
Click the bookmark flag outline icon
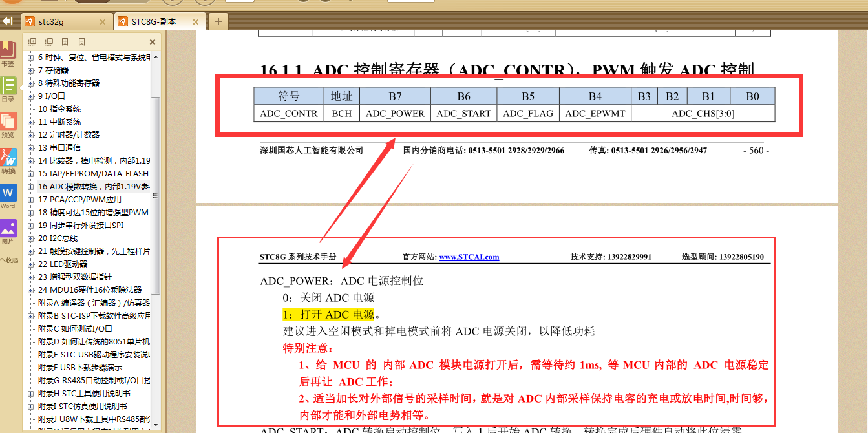[81, 42]
